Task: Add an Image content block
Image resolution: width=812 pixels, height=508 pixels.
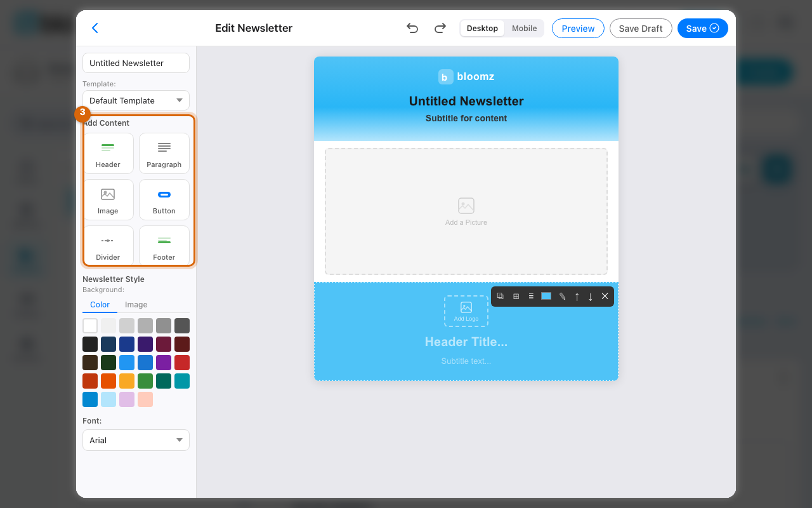Action: pyautogui.click(x=108, y=199)
